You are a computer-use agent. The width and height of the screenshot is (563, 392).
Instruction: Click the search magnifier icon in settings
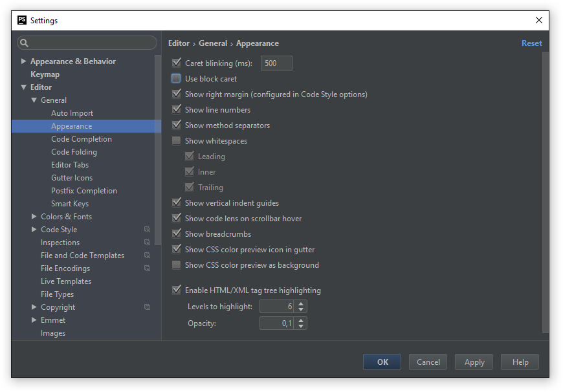24,43
